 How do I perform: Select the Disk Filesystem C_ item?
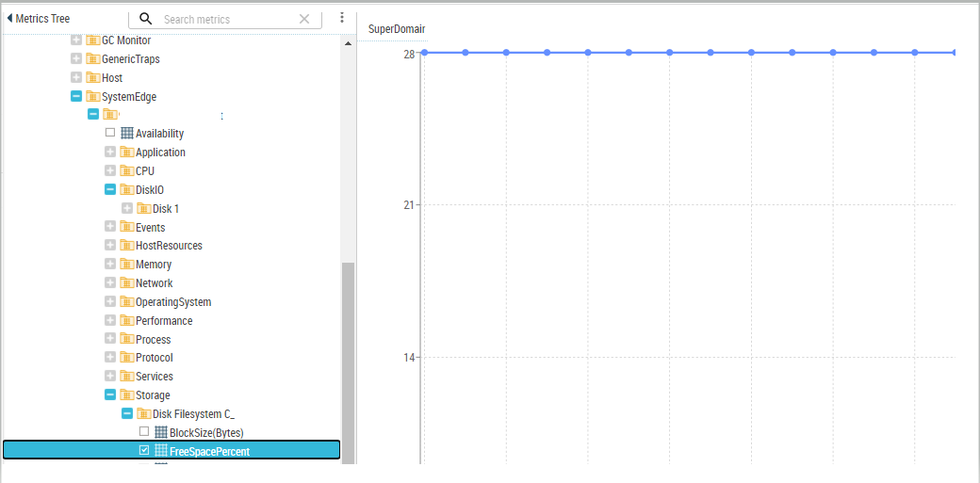(x=193, y=414)
